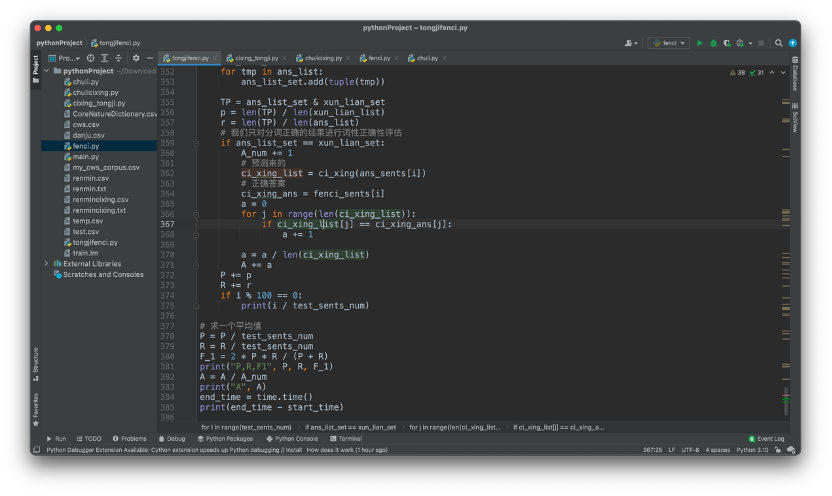Select CoreNatureDictionary.csv file in tree
Viewport: 832px width, 496px height.
coord(110,114)
